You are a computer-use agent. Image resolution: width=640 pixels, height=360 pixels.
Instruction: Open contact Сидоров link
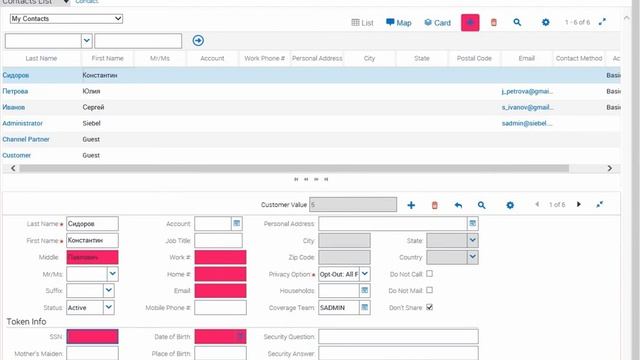point(16,75)
